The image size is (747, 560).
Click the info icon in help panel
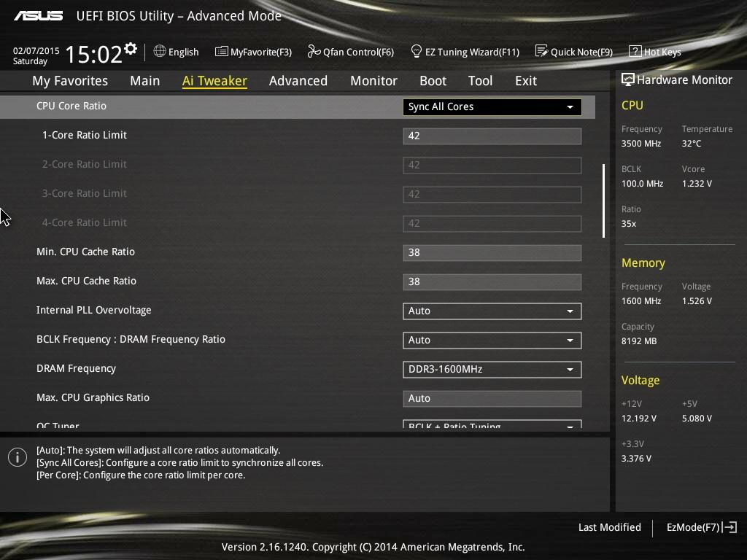(18, 457)
